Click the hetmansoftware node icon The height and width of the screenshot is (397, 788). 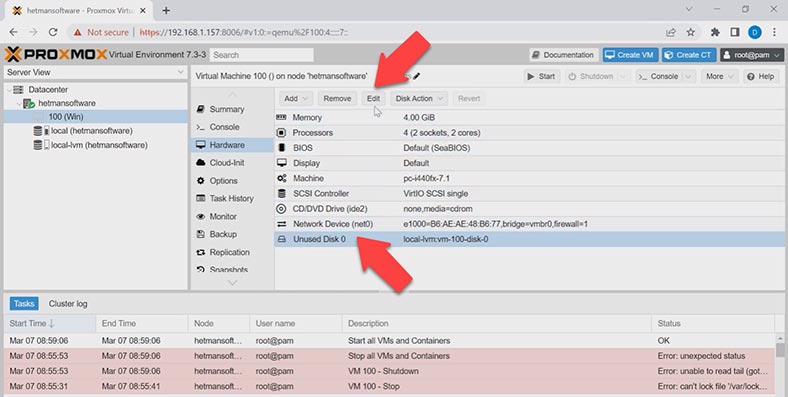[29, 103]
